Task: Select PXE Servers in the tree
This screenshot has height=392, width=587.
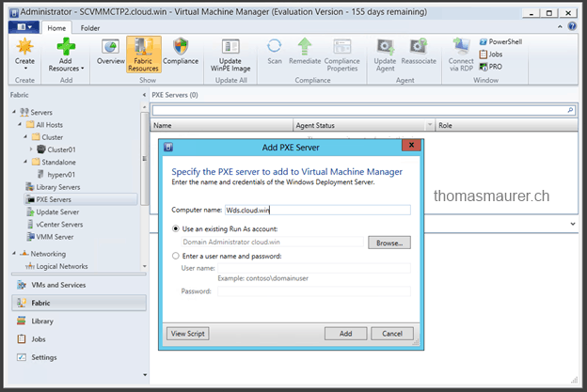Action: coord(81,199)
